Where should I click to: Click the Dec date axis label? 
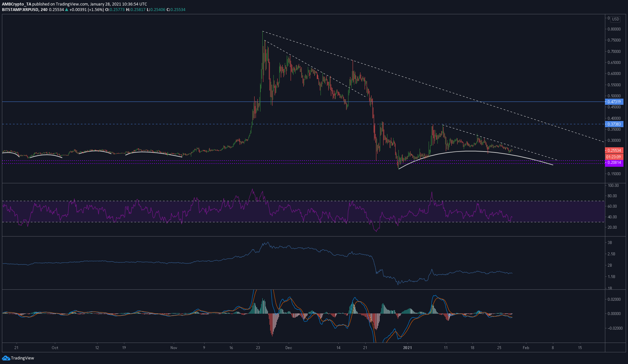[x=289, y=348]
